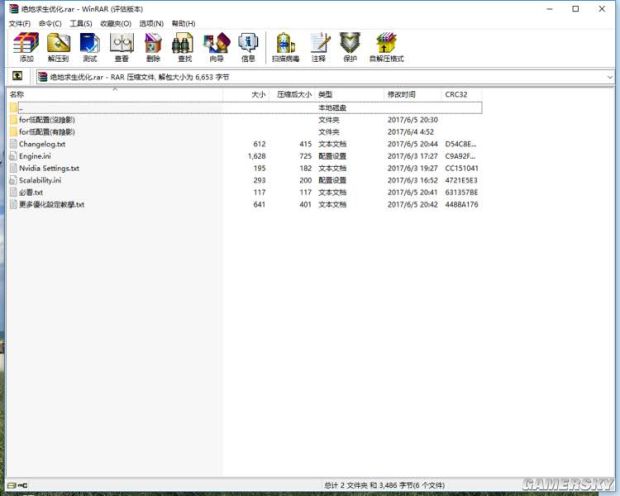Select the Changelog.txt file name
620x496 pixels.
tap(42, 144)
